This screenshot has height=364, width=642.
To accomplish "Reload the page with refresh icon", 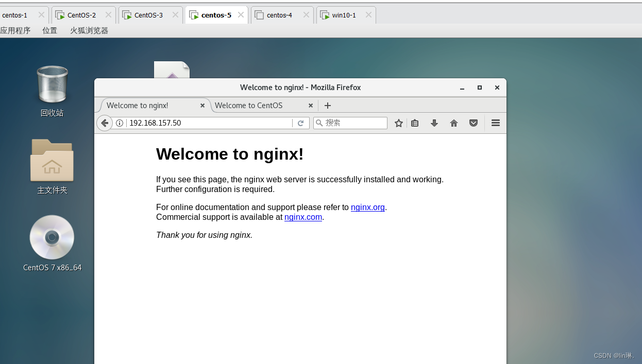I will [300, 123].
